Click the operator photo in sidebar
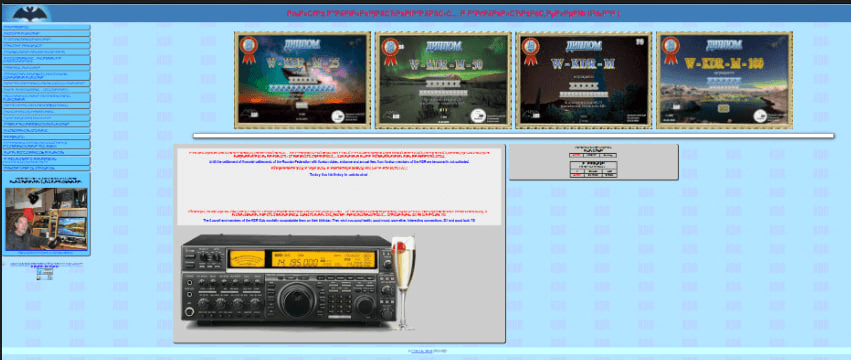 (x=46, y=219)
